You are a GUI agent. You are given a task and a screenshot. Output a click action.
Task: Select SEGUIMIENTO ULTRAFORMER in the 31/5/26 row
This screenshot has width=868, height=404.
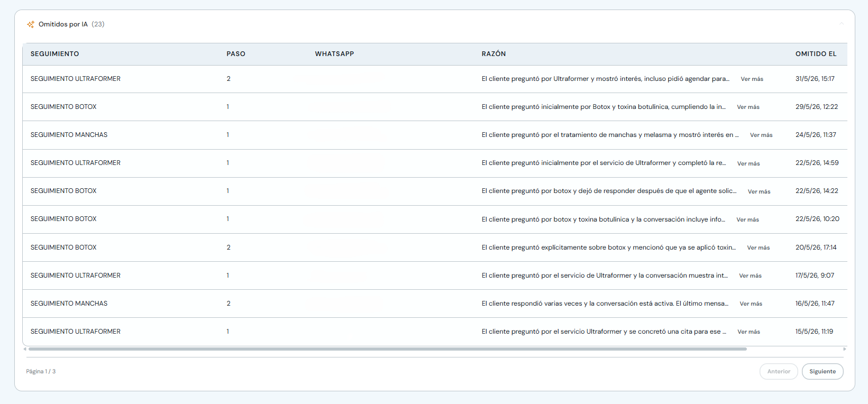coord(76,79)
